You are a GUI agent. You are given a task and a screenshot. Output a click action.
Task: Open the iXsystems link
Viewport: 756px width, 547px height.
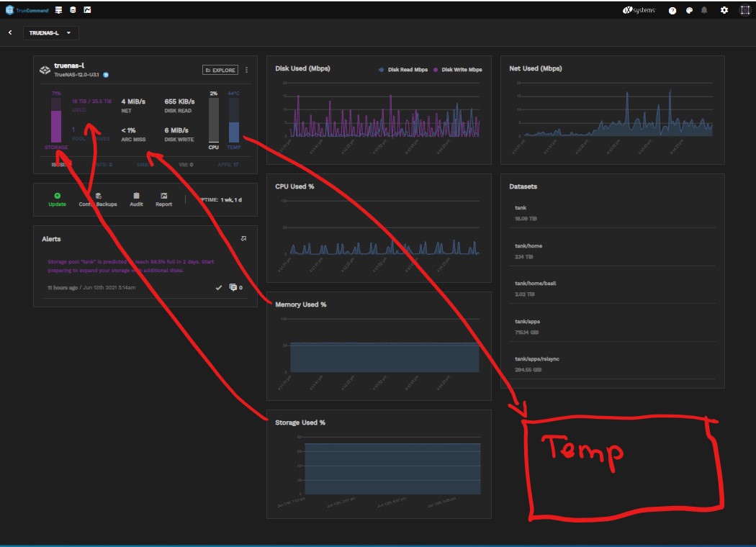[x=639, y=10]
